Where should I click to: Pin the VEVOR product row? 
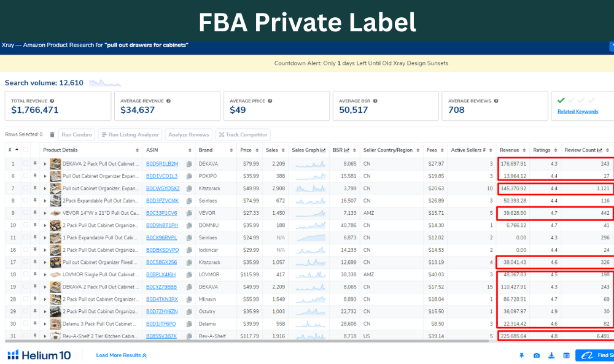click(35, 213)
